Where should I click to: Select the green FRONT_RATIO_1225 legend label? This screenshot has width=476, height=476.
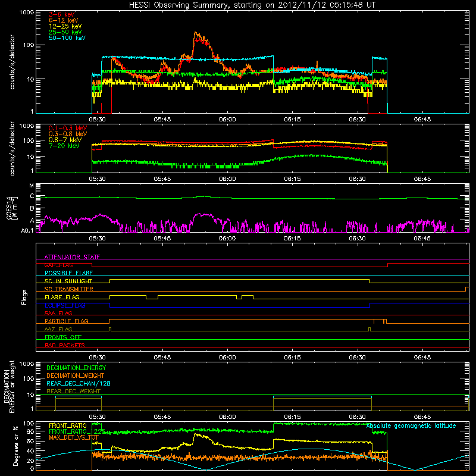click(x=77, y=431)
